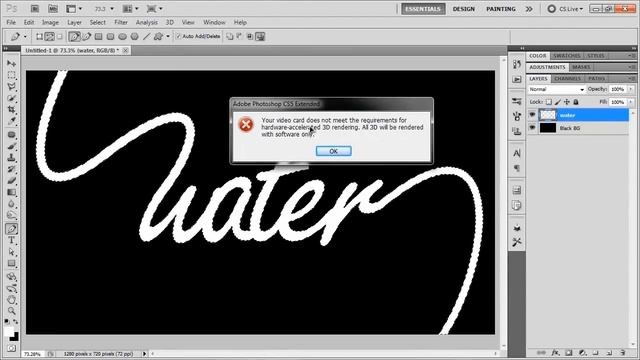Open the Analysis menu
This screenshot has height=360, width=640.
tap(147, 22)
